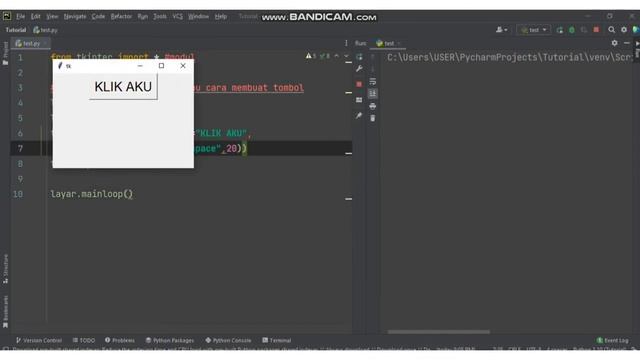Open the Edit menu

coord(36,17)
